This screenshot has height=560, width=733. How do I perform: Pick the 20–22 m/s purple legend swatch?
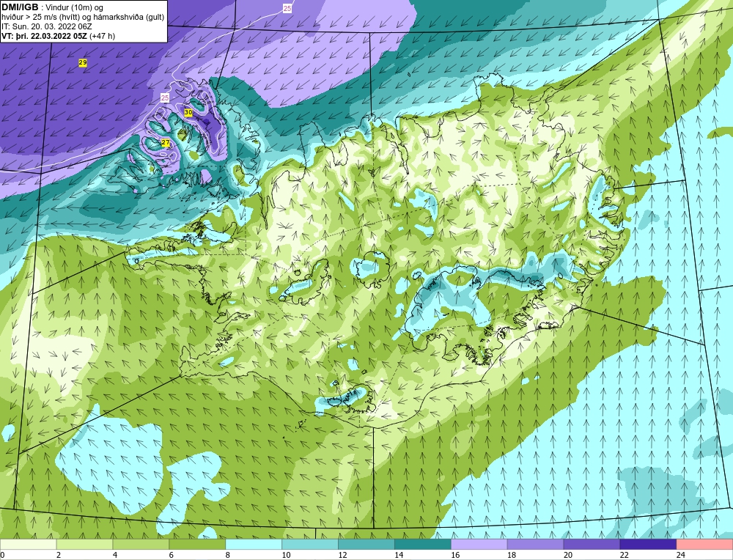coord(592,545)
